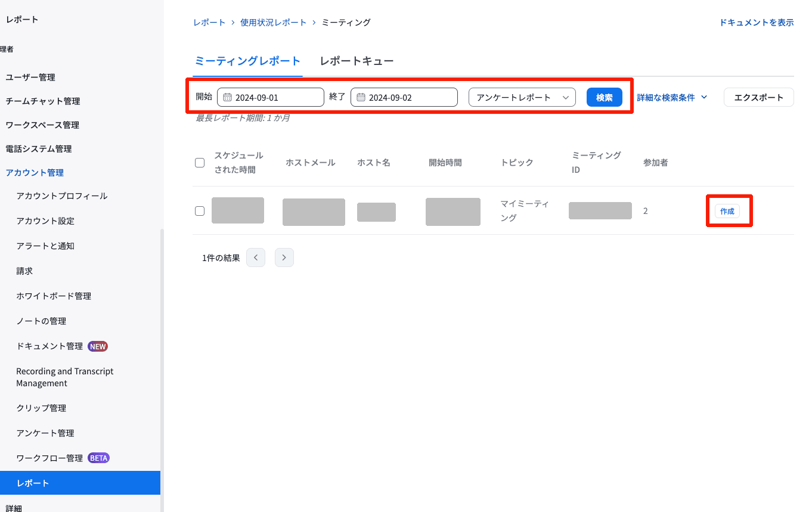Viewport: 812px width, 512px height.
Task: Open ホワイトボード管理 sidebar item
Action: pyautogui.click(x=54, y=296)
